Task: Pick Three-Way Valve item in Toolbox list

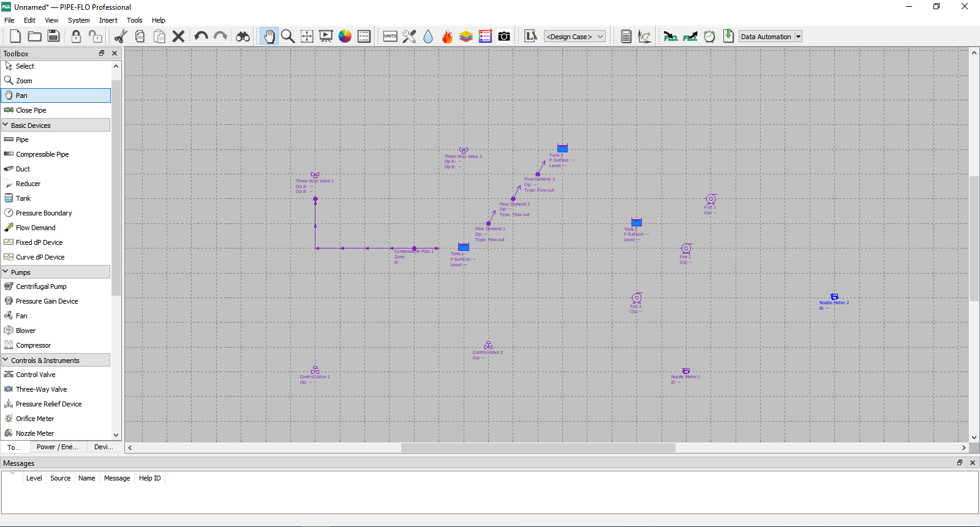Action: [x=56, y=389]
